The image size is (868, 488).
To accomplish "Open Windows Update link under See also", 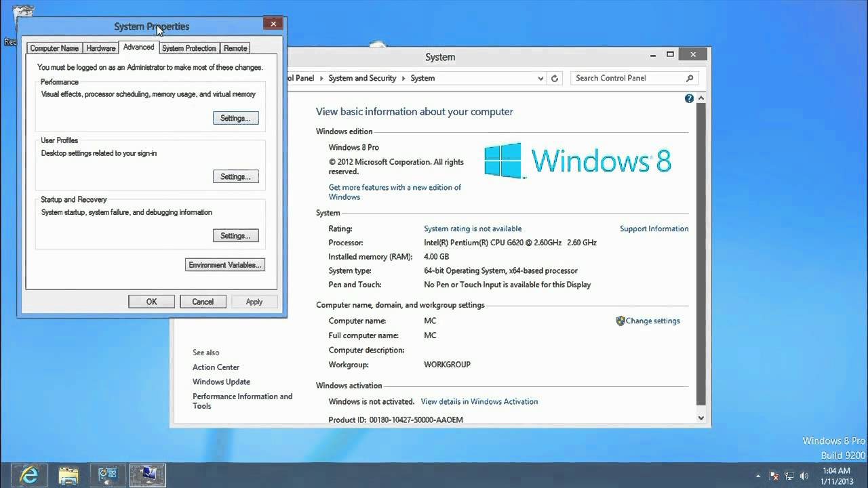I will point(221,382).
